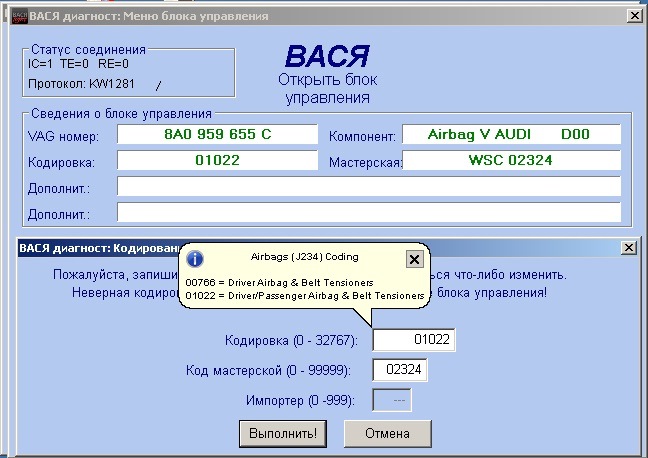Click the Кодировка value 01022 in info panel

(x=217, y=160)
